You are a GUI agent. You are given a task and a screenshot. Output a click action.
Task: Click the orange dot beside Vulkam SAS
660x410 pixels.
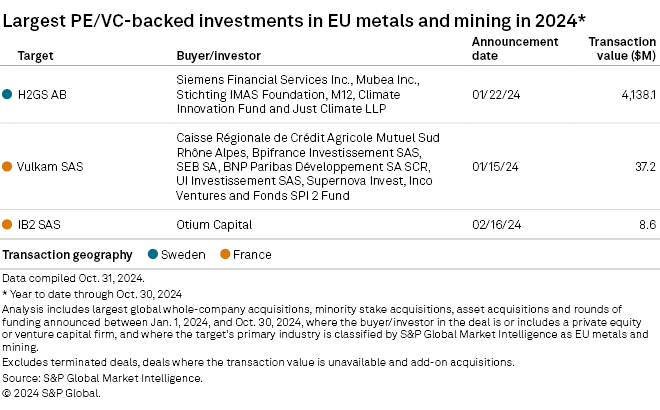(x=8, y=166)
